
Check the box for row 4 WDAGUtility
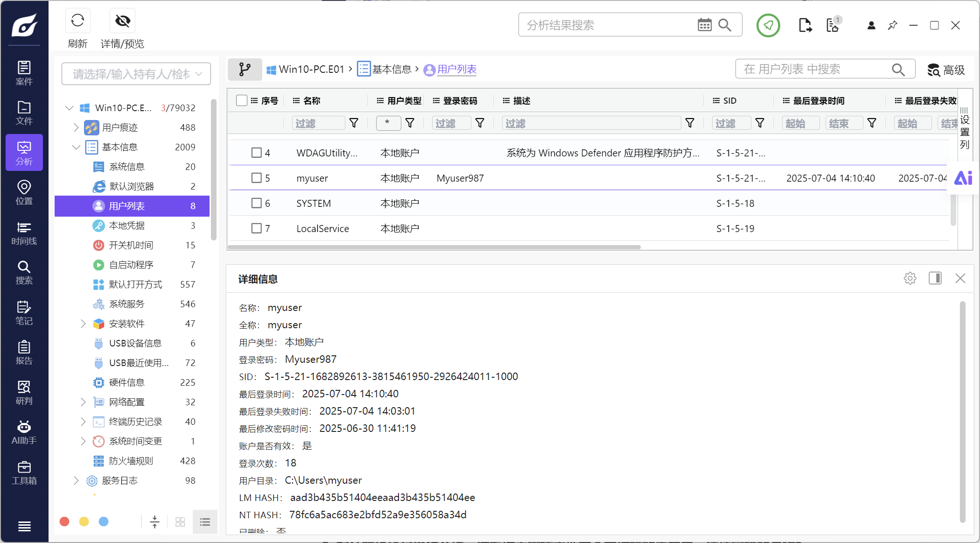click(256, 153)
